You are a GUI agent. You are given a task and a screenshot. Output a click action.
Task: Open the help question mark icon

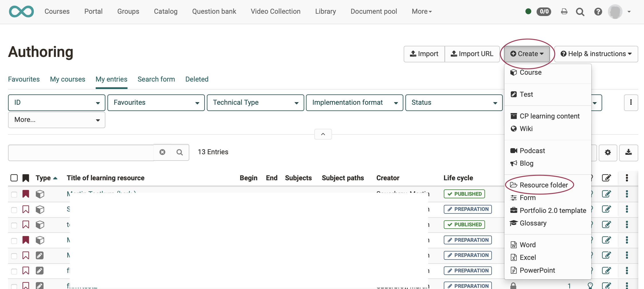[598, 12]
